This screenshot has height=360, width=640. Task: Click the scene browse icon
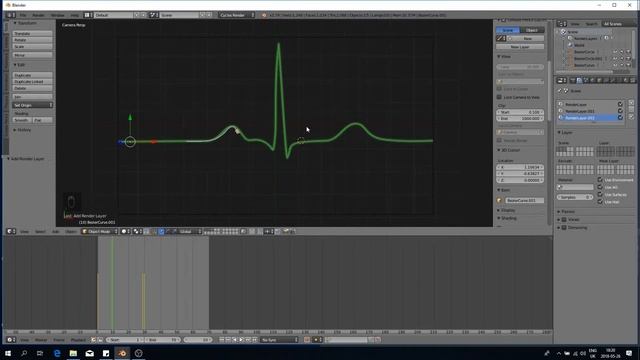(x=153, y=15)
